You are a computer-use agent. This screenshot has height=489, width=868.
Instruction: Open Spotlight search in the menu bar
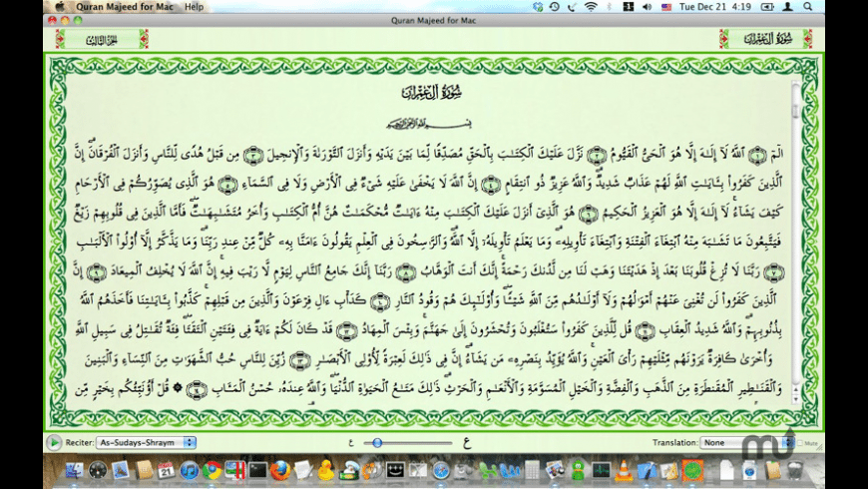[x=808, y=7]
